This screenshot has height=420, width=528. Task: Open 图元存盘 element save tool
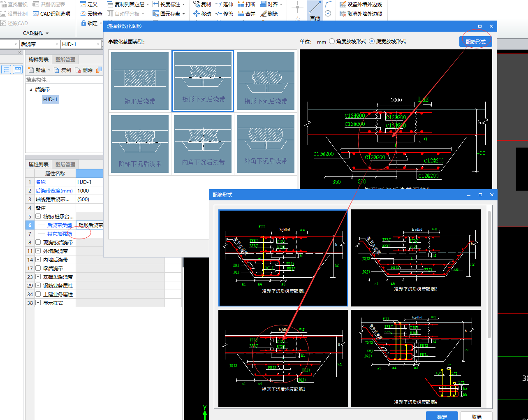(169, 14)
